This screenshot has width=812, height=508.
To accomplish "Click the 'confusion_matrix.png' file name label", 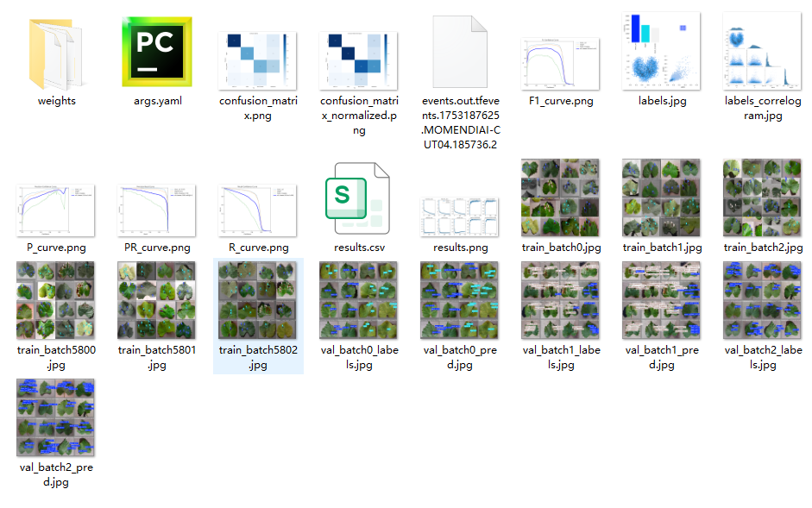I will click(258, 108).
